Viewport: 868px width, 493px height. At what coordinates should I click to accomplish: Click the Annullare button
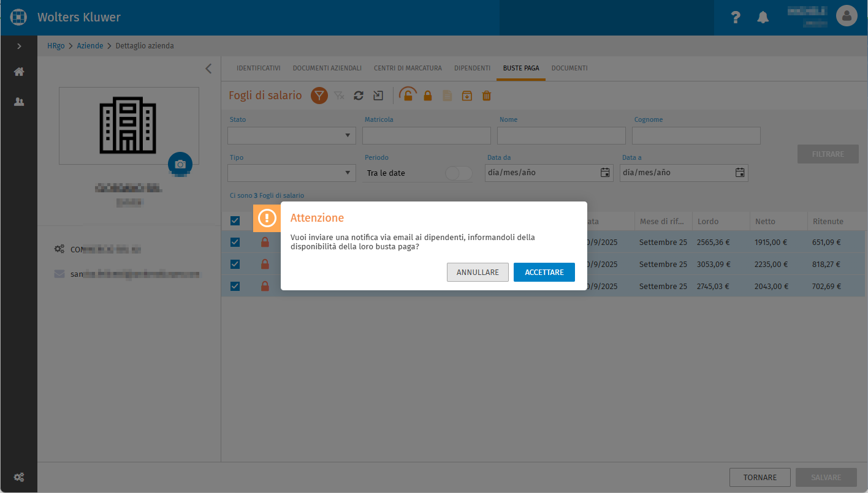tap(478, 273)
